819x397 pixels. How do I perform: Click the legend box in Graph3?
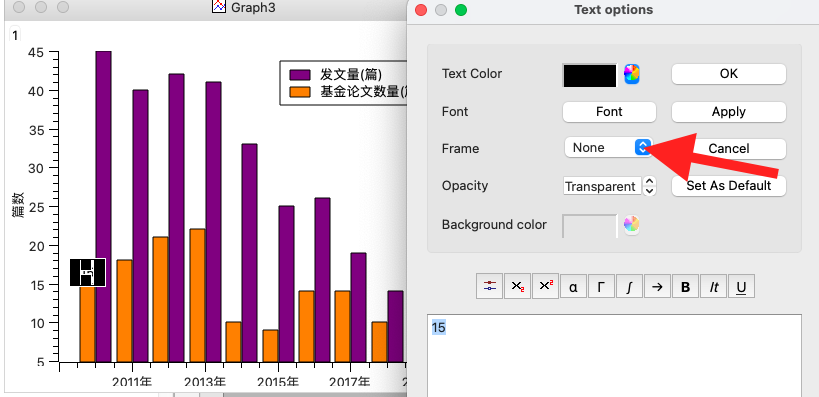[343, 83]
